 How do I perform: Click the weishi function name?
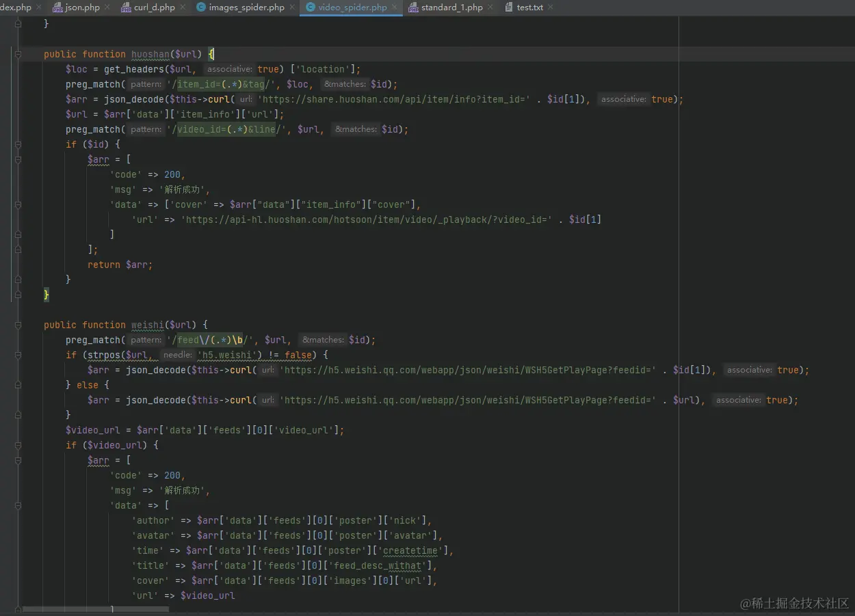coord(148,325)
